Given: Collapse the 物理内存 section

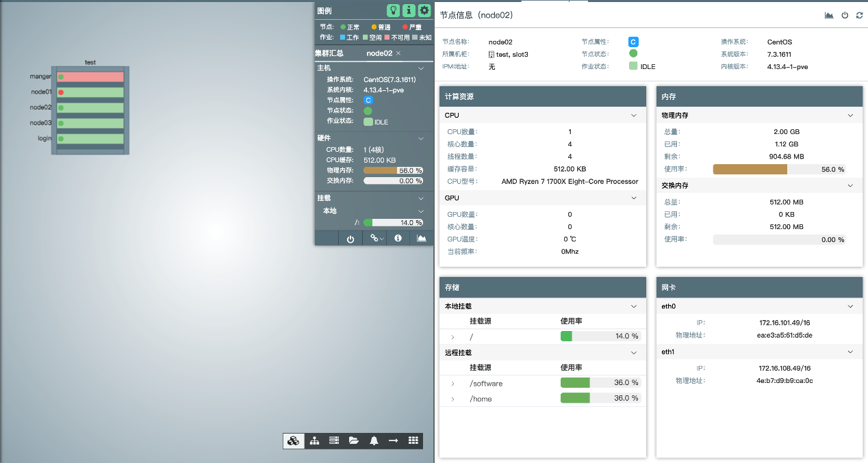Looking at the screenshot, I should point(851,116).
